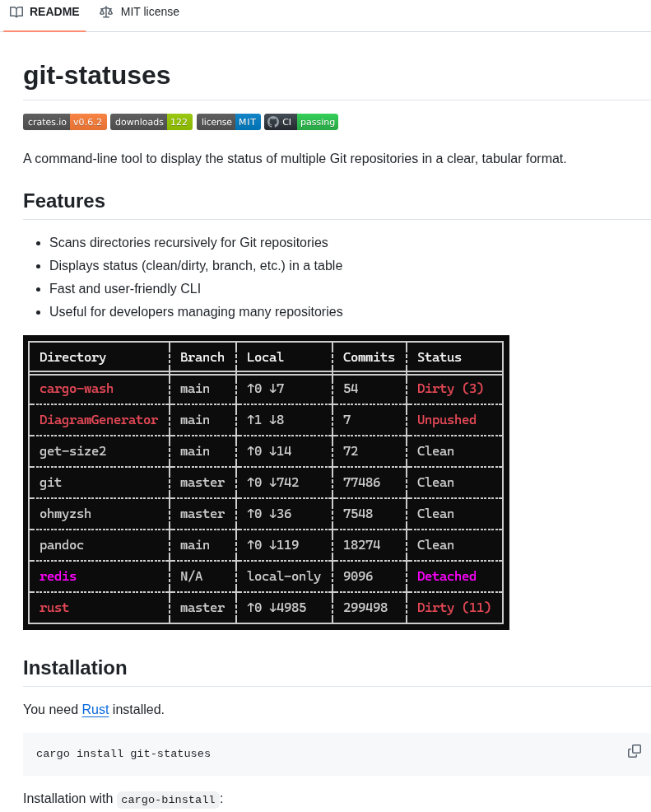Viewport: 651px width, 812px height.
Task: Click the book icon on the README tab
Action: [x=16, y=12]
